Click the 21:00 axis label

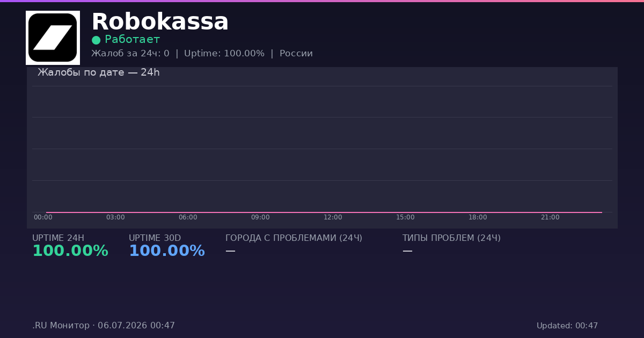pyautogui.click(x=550, y=217)
